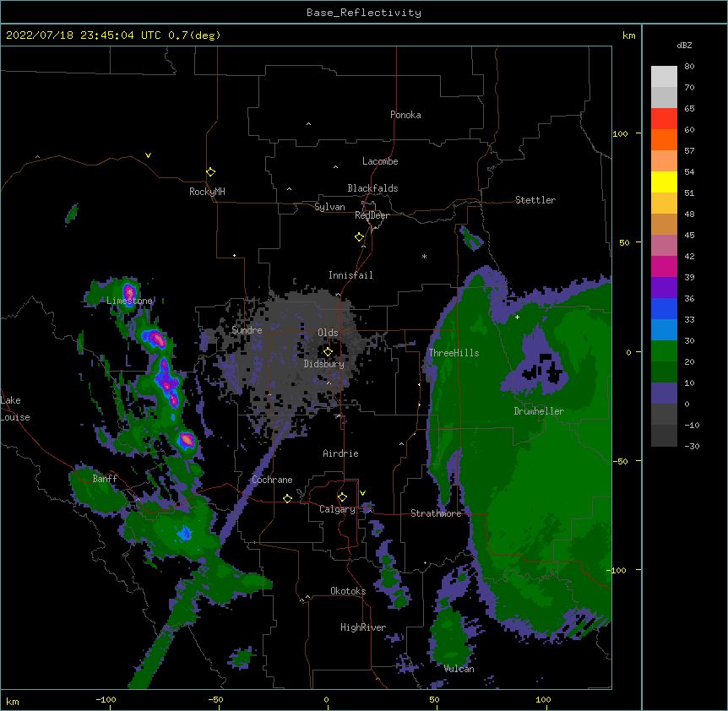Select the Sundre label
This screenshot has width=728, height=711.
tap(247, 330)
